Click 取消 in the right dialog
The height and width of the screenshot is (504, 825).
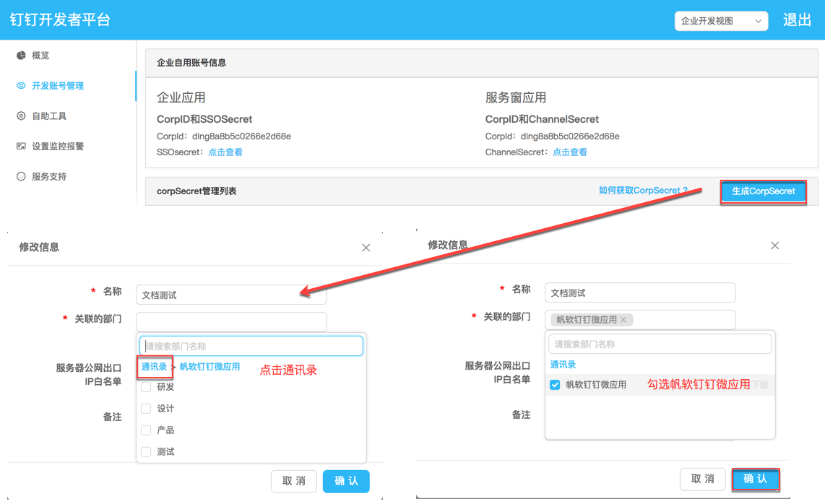702,479
